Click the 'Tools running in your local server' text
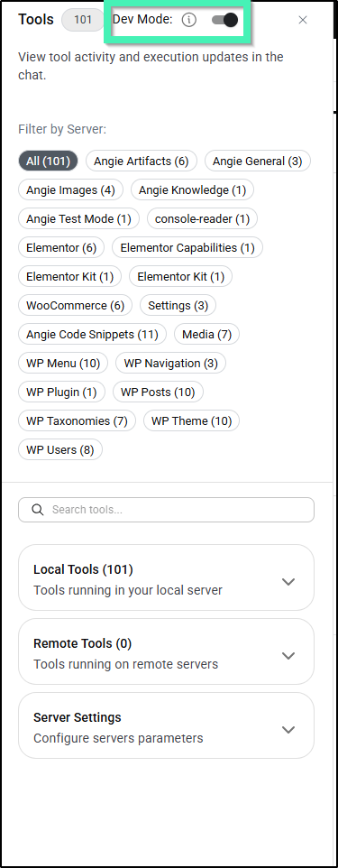 128,590
